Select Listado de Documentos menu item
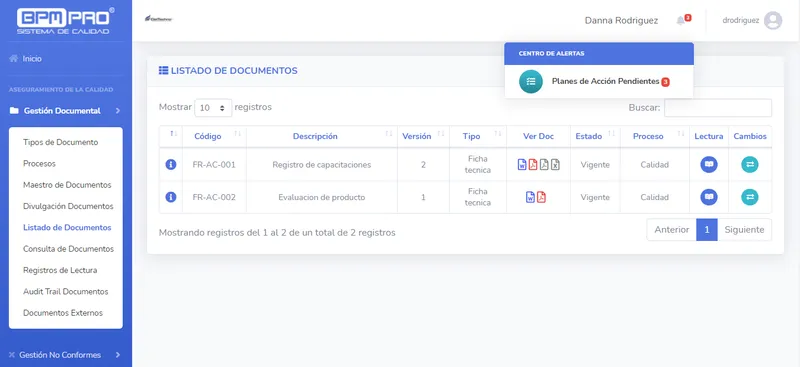Viewport: 800px width, 367px height. tap(67, 228)
